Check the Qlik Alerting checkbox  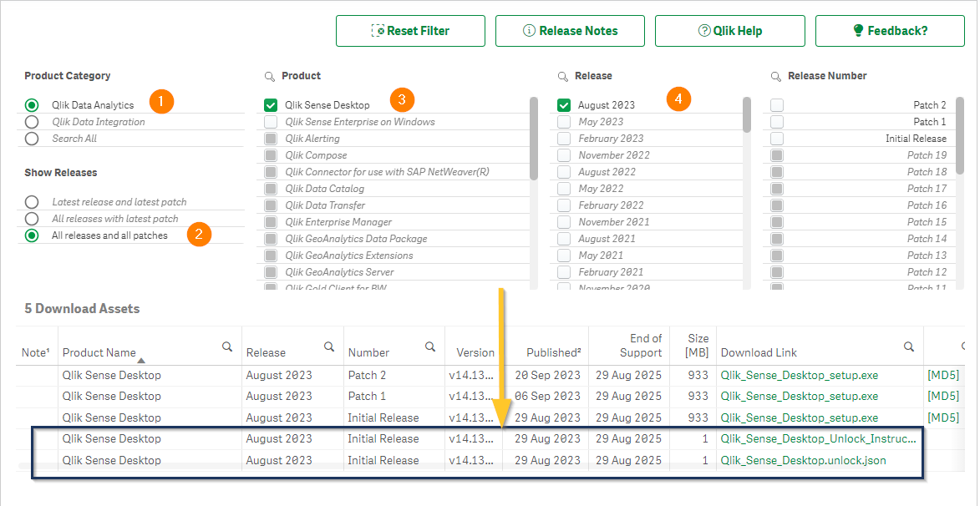click(x=271, y=139)
